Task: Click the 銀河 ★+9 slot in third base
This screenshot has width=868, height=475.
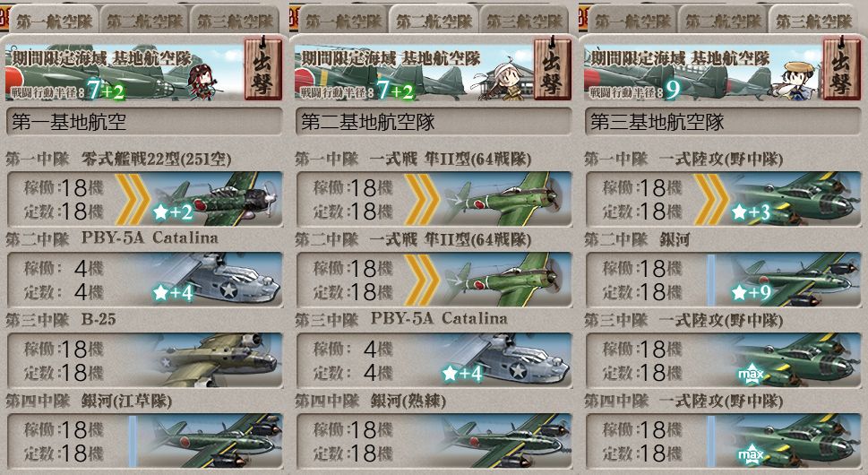Action: coord(724,280)
